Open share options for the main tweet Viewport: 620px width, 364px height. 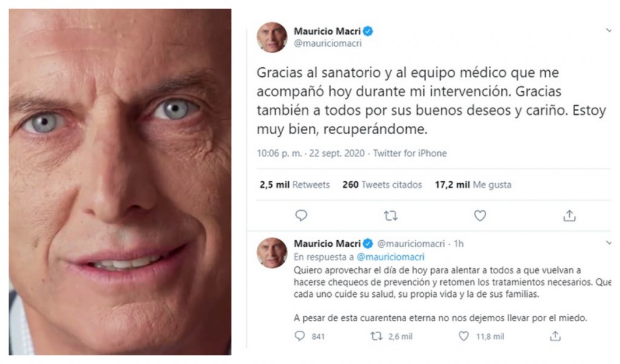pyautogui.click(x=569, y=215)
